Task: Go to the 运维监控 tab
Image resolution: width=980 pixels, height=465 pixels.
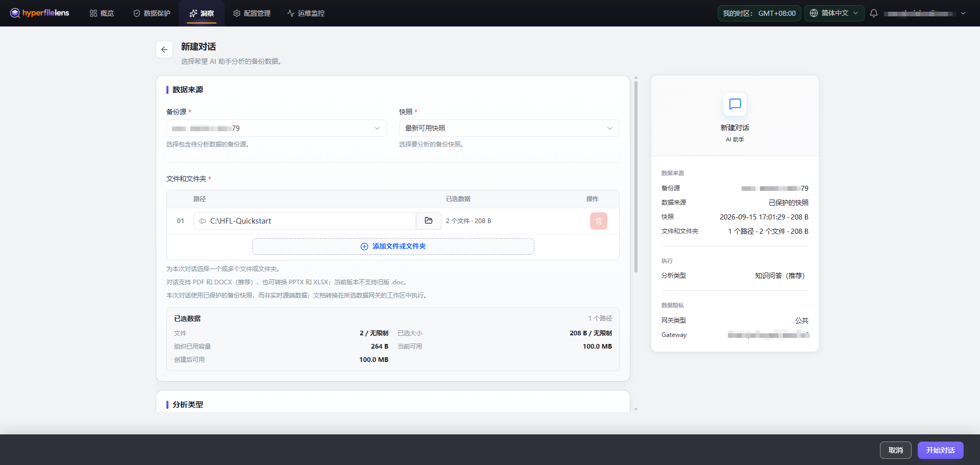Action: [306, 13]
